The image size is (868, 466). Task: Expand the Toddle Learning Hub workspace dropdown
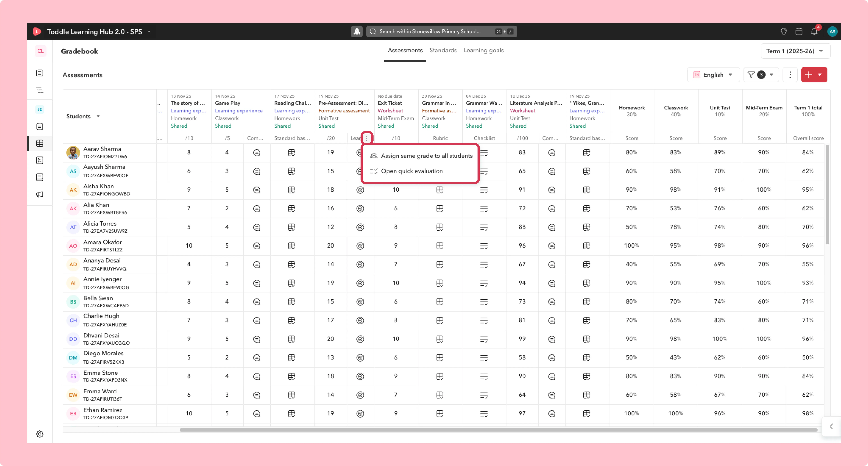click(x=149, y=31)
